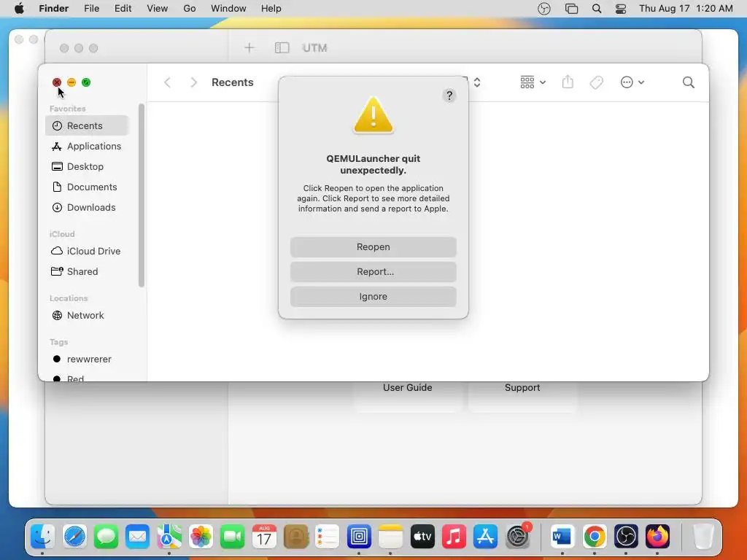Open Microsoft Word from the Dock
The width and height of the screenshot is (747, 560).
click(x=562, y=537)
